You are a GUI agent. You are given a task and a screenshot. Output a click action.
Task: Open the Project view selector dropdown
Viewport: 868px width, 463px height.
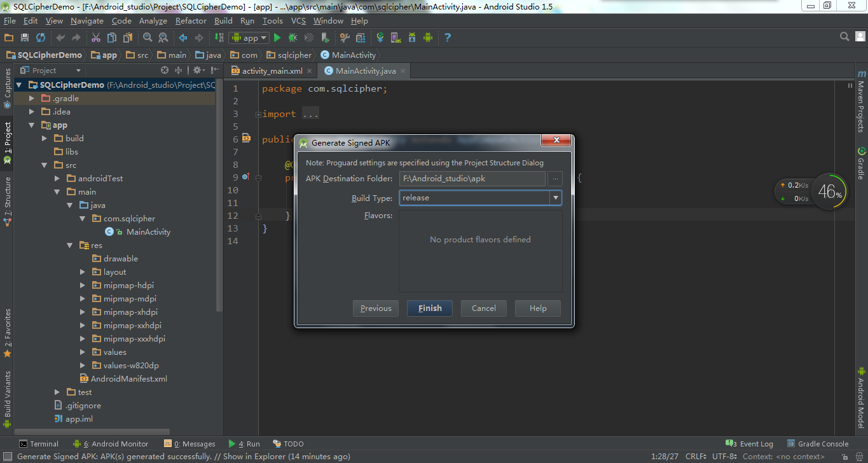pyautogui.click(x=51, y=70)
